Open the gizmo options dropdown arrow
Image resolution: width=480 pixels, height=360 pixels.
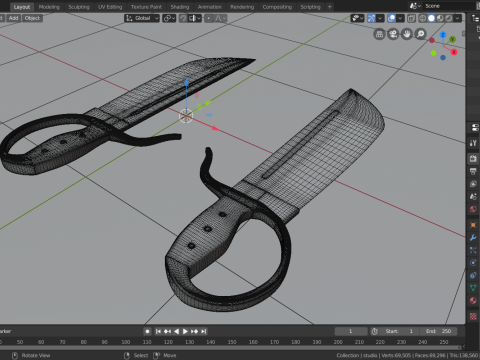[380, 18]
